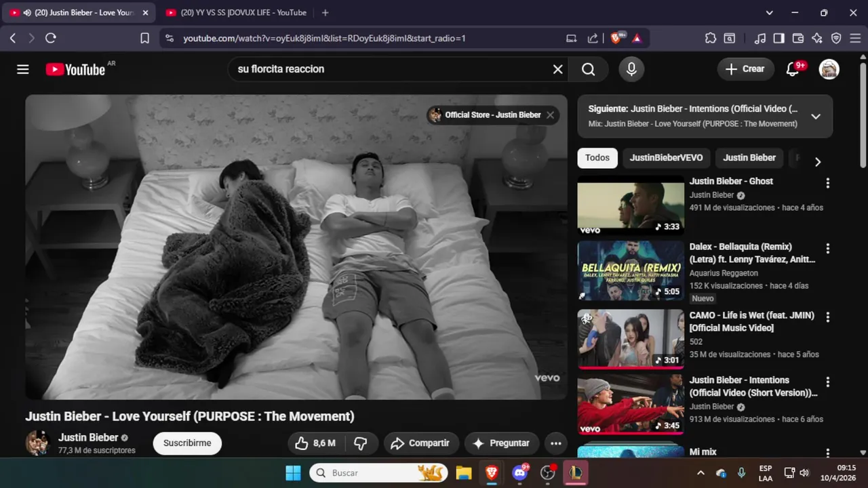Screen dimensions: 868x488
Task: Click the magnifier search button
Action: [589, 69]
